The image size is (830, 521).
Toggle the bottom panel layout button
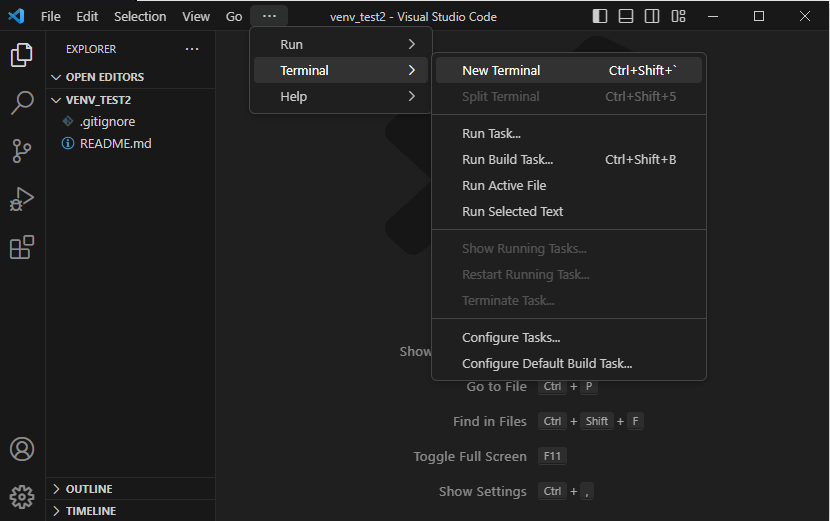pos(626,16)
